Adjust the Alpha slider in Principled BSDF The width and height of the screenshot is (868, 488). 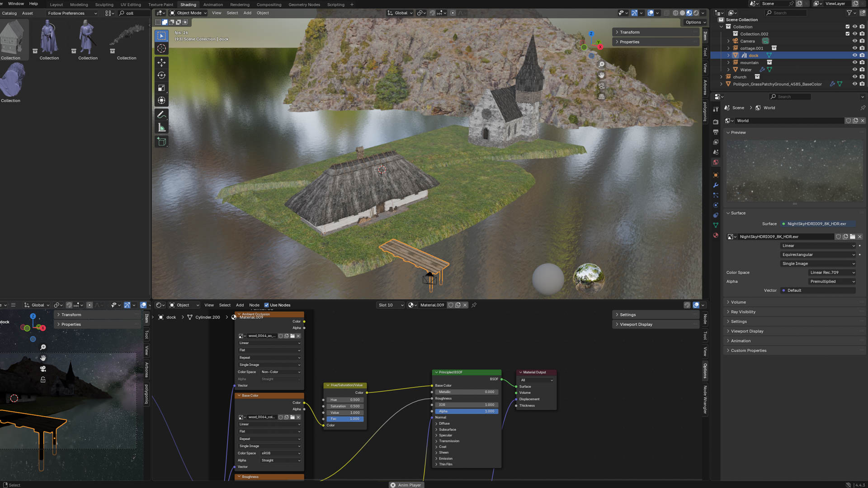coord(466,411)
